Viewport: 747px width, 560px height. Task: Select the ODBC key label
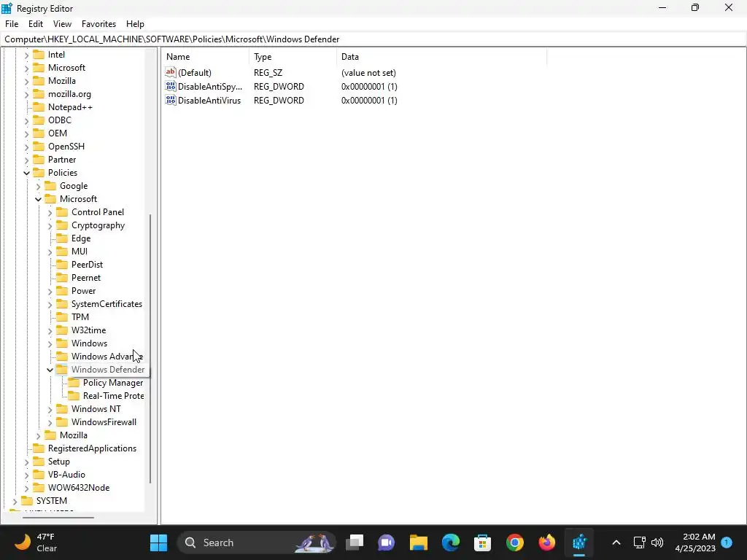tap(60, 120)
